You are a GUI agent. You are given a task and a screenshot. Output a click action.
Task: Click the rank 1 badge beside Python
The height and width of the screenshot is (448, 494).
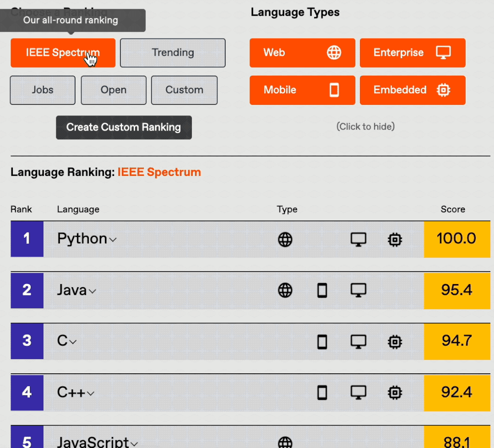pyautogui.click(x=27, y=239)
